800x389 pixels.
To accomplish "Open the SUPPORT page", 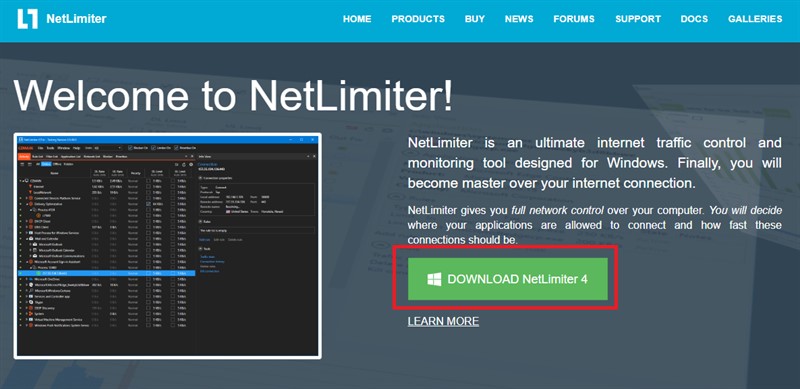I will click(x=638, y=19).
